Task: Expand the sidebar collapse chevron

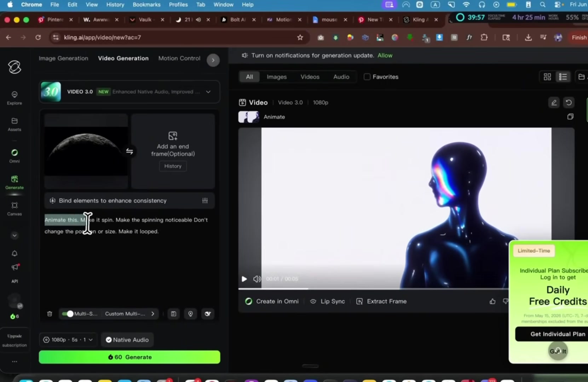Action: (15, 236)
